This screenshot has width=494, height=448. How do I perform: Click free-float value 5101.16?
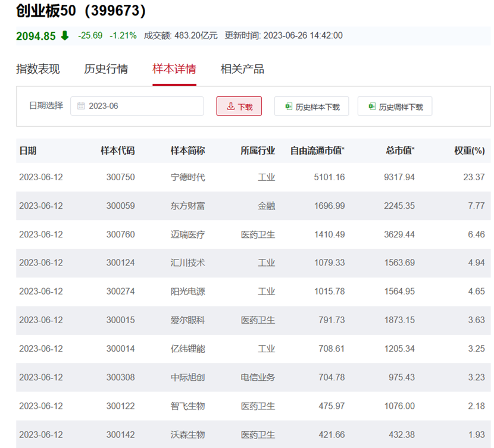(x=329, y=177)
